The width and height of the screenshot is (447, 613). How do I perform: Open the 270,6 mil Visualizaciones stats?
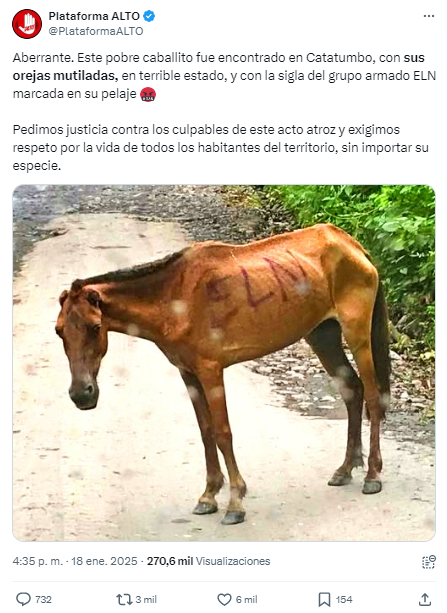click(x=208, y=561)
